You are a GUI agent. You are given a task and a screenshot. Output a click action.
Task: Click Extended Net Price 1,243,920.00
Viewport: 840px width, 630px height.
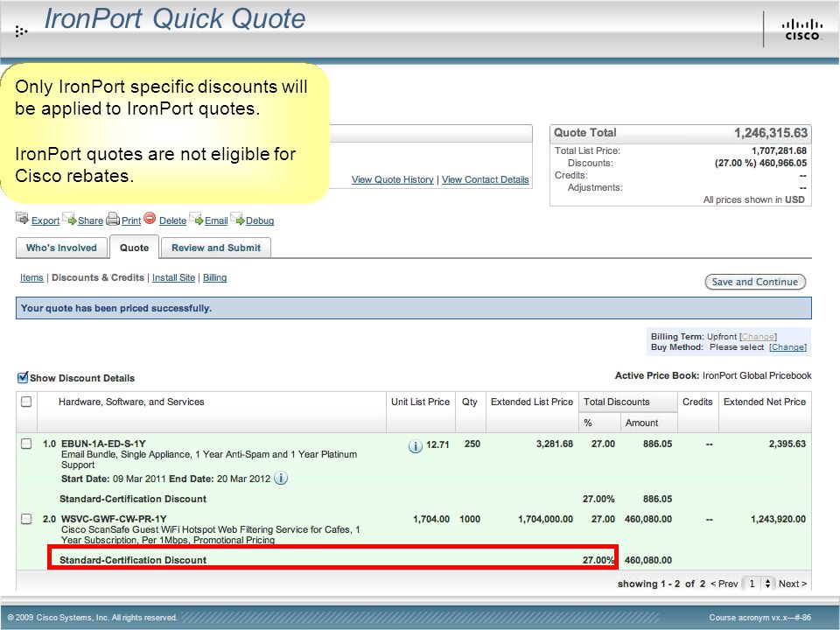778,519
